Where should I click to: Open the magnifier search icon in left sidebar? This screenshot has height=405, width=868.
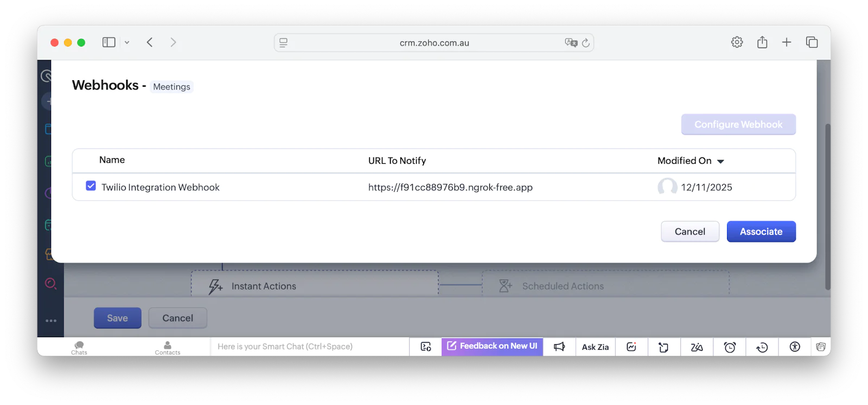coord(50,283)
